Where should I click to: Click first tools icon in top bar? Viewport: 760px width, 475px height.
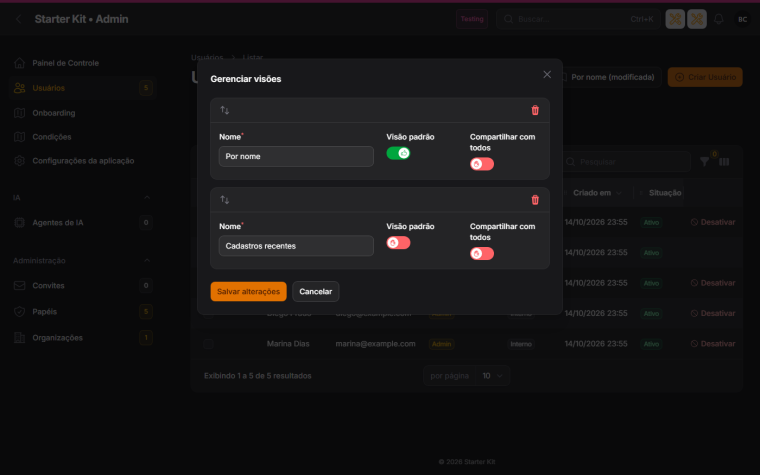click(675, 19)
